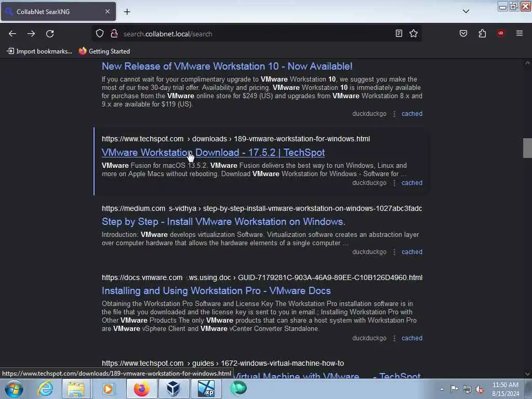The image size is (532, 399).
Task: Open the site security padlock icon
Action: point(114,33)
